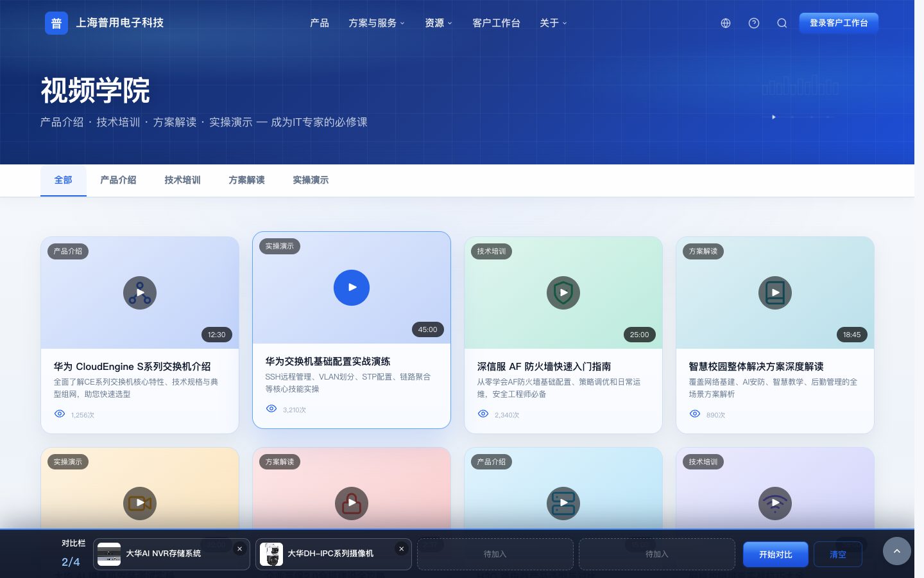Play the 深信服 AF 防火墙 video
Screen dimensions: 924x578
563,293
